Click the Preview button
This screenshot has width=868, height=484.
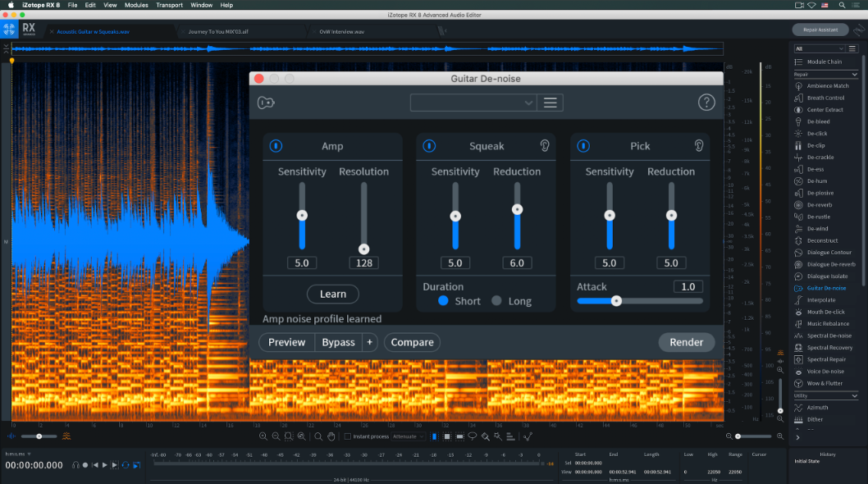(x=287, y=342)
